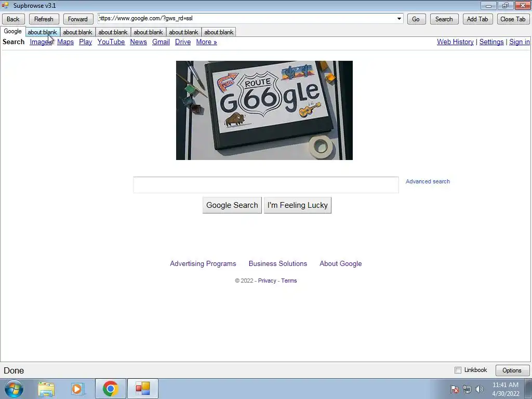Open a new tab with Add Tab
532x399 pixels.
coord(478,19)
